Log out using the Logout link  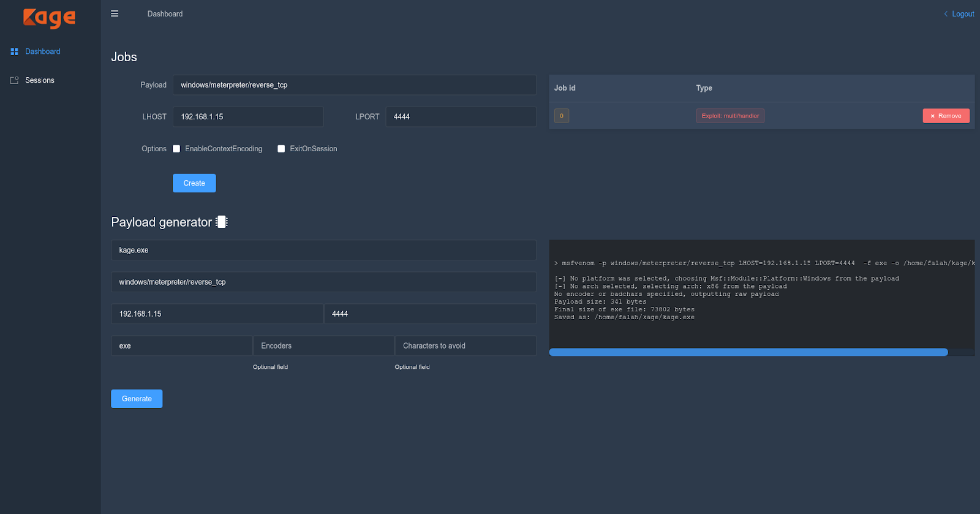tap(963, 14)
